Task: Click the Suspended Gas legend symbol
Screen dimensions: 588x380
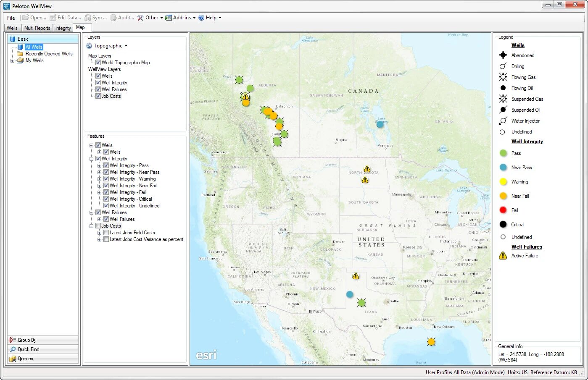Action: tap(503, 99)
